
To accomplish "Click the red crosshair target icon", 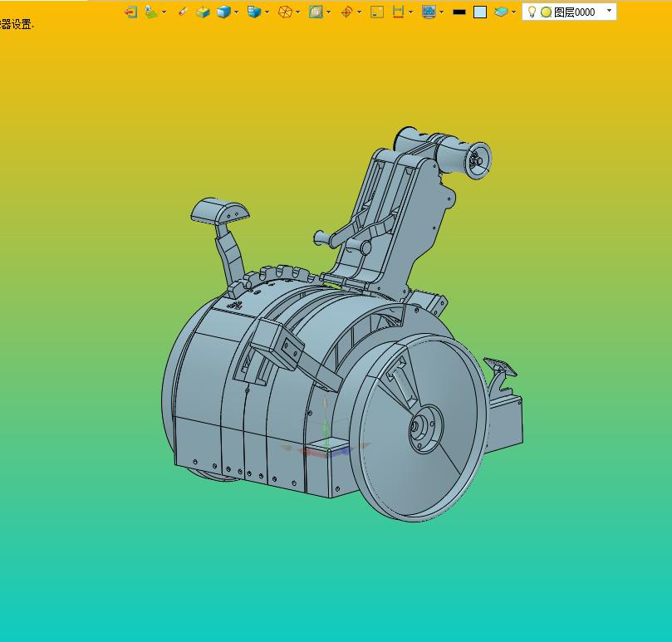I will coord(346,12).
